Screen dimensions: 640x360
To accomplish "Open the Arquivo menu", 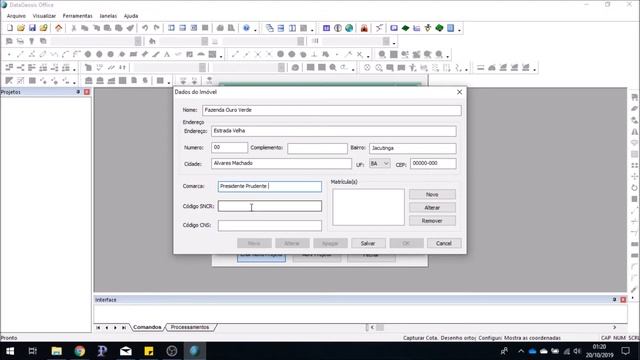I will tap(16, 16).
